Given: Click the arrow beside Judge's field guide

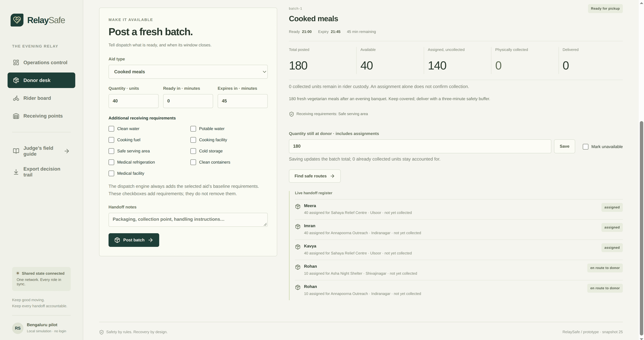Looking at the screenshot, I should [67, 151].
